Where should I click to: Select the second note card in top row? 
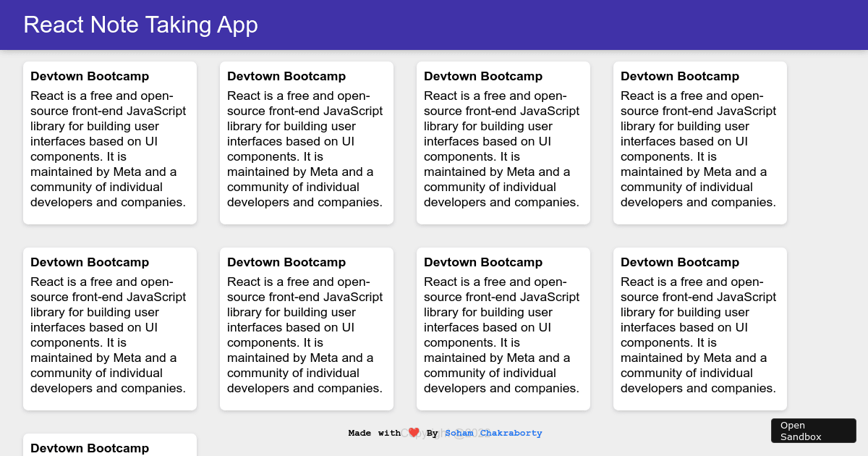(x=306, y=143)
